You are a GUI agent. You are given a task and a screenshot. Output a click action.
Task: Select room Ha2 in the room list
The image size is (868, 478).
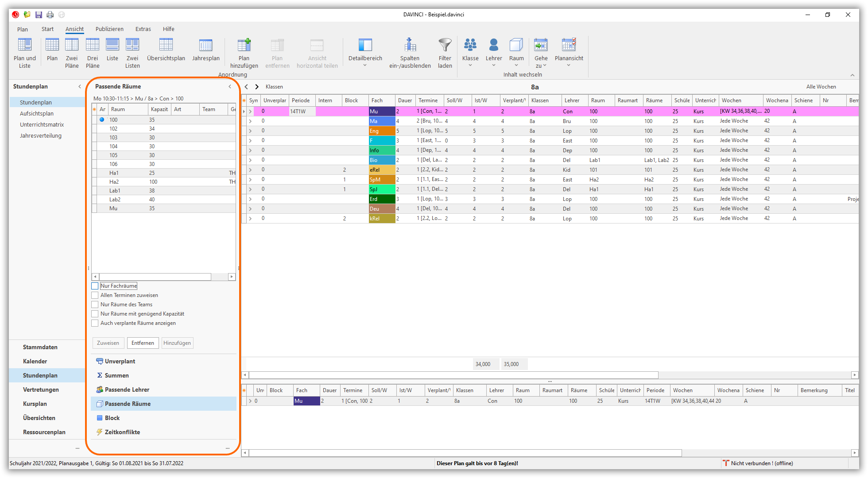[x=114, y=182]
